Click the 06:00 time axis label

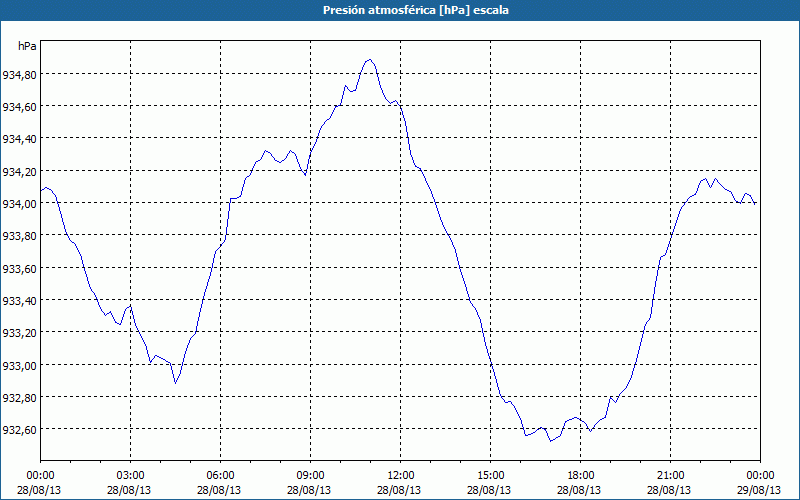pyautogui.click(x=220, y=476)
